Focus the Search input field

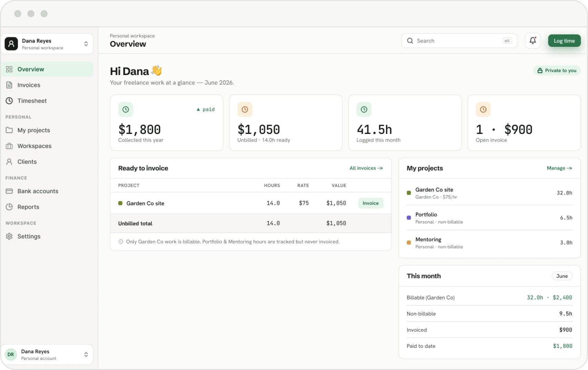pos(459,41)
